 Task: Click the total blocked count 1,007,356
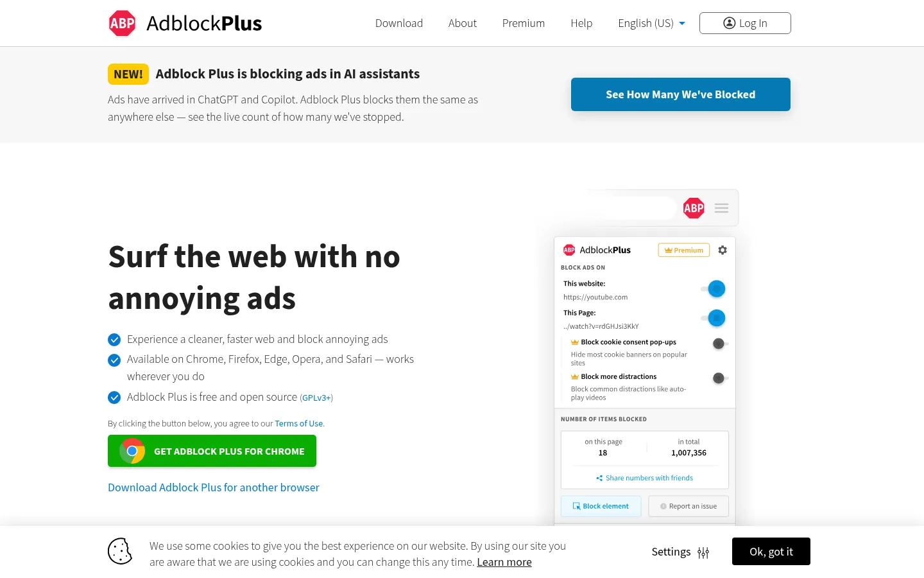pyautogui.click(x=689, y=453)
